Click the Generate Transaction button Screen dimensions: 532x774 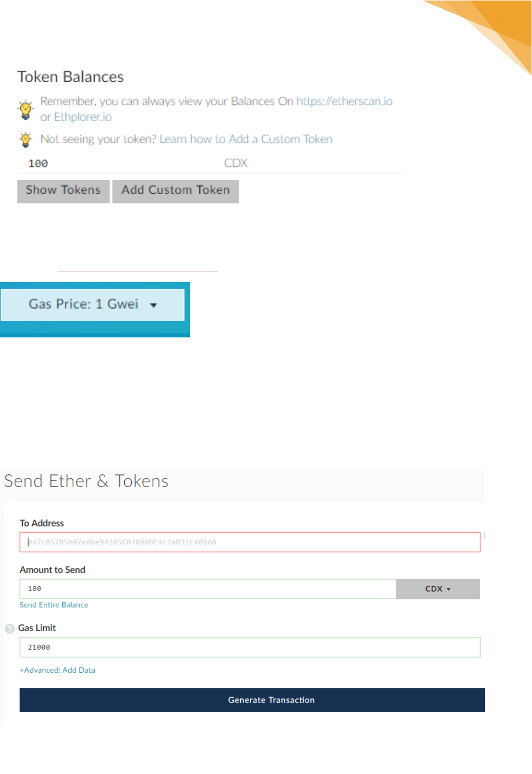click(252, 700)
